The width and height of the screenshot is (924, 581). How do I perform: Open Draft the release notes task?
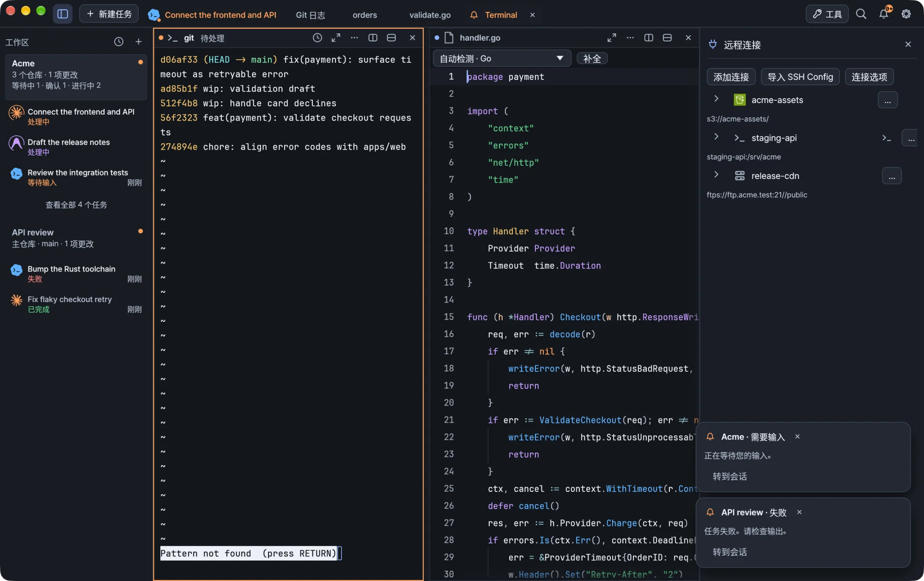pos(76,147)
